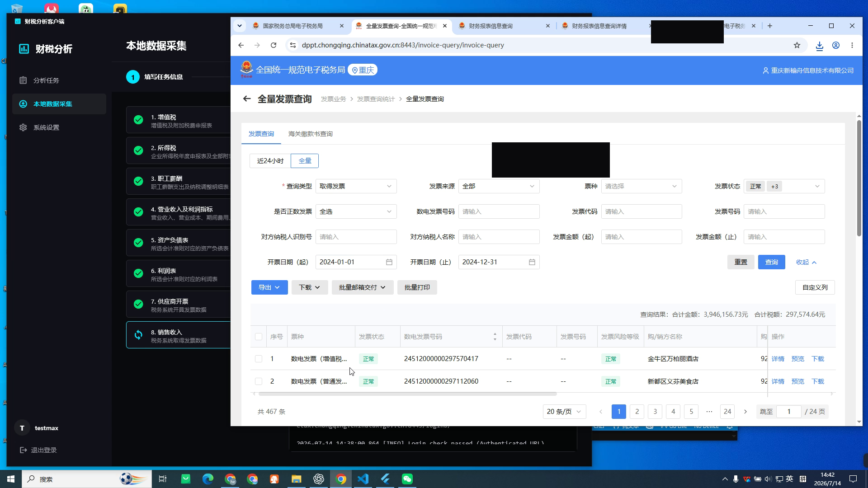Go back in browser history

(241, 45)
